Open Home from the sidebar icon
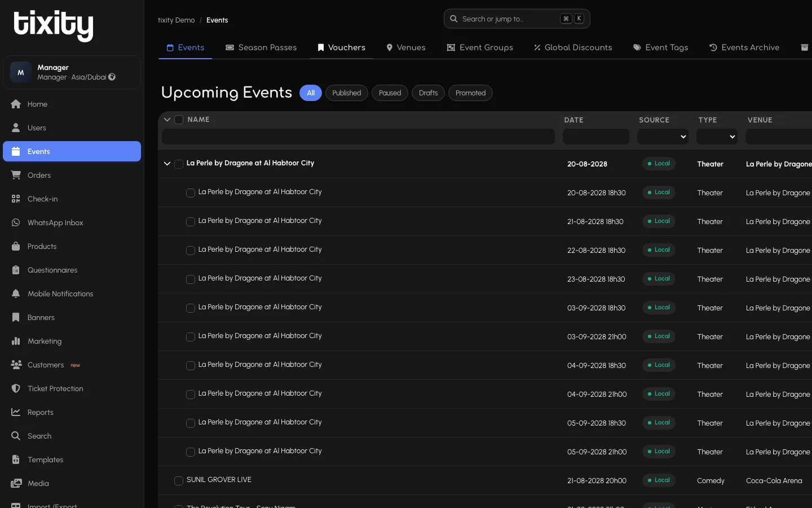Viewport: 812px width, 508px height. click(16, 104)
